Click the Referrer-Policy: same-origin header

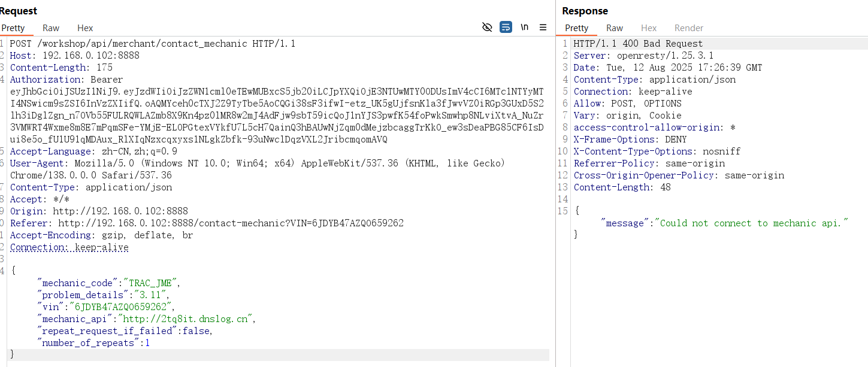click(649, 163)
